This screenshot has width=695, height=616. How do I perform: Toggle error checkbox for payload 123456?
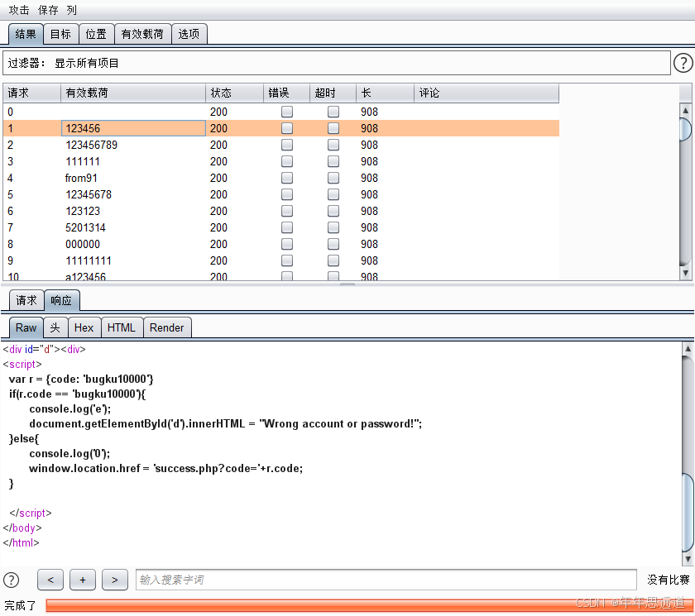287,128
